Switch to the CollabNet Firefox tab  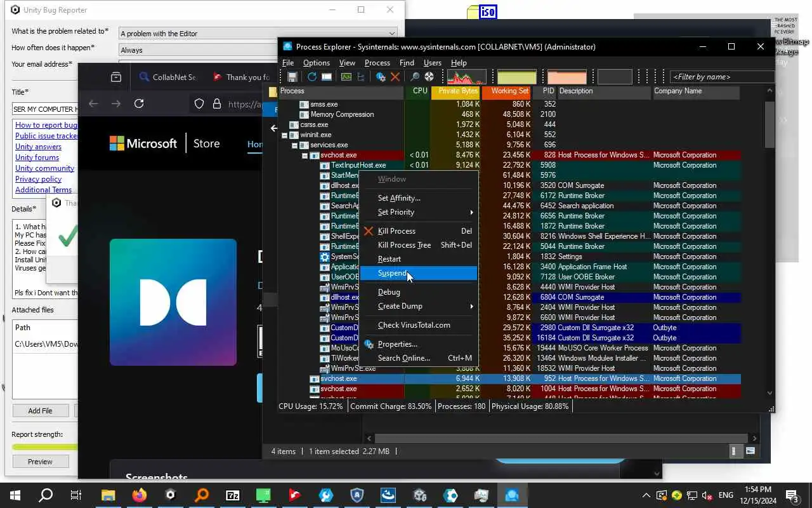[x=167, y=77]
